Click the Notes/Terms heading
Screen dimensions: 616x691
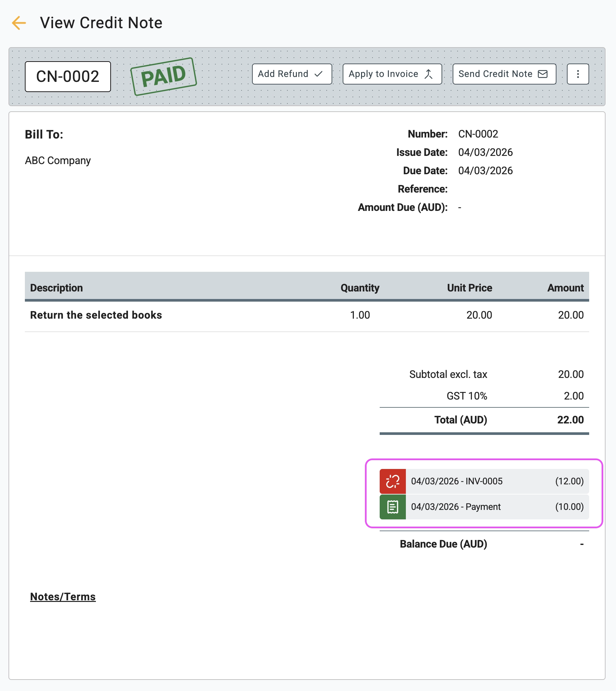(x=63, y=597)
